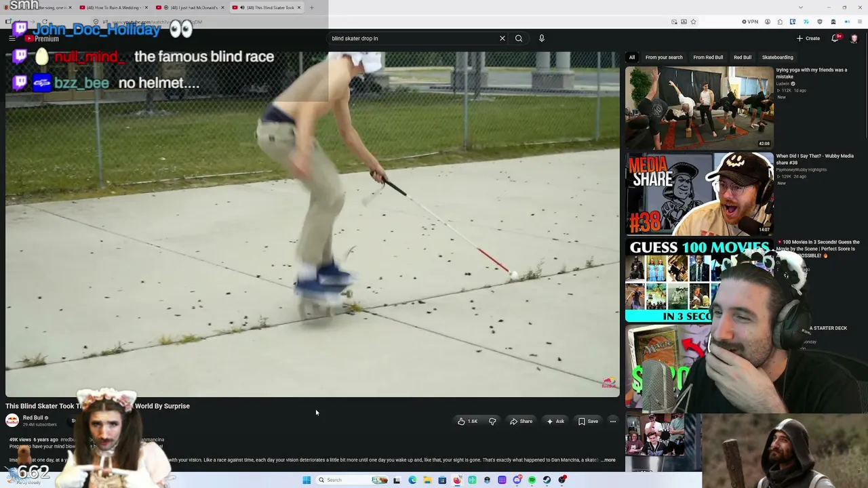Open OBS Studio from the taskbar

click(561, 480)
